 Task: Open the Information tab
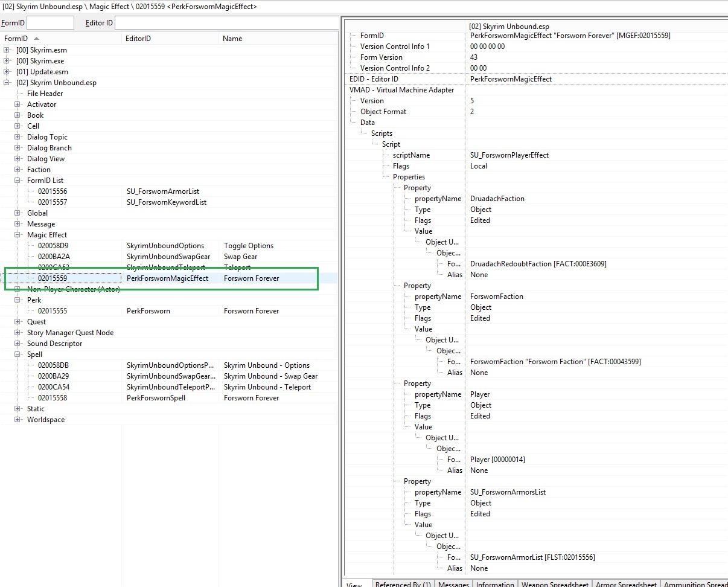495,583
